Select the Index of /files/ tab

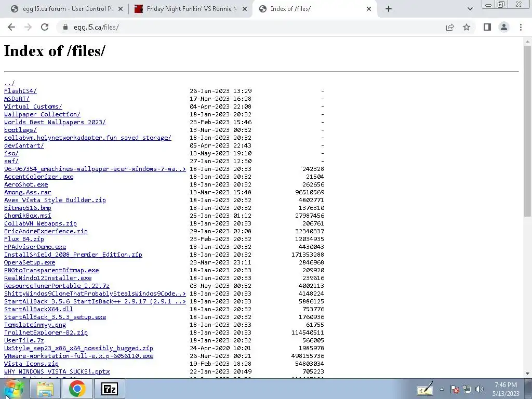click(x=315, y=9)
